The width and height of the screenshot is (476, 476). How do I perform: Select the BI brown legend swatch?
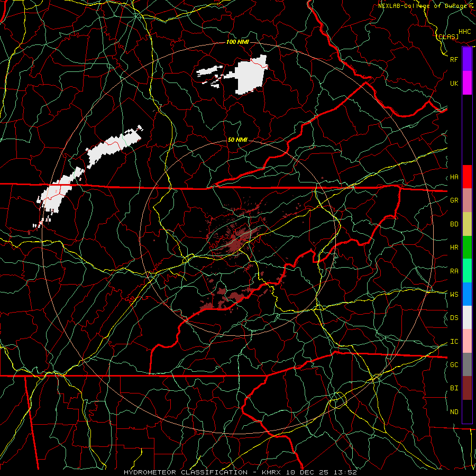467,388
